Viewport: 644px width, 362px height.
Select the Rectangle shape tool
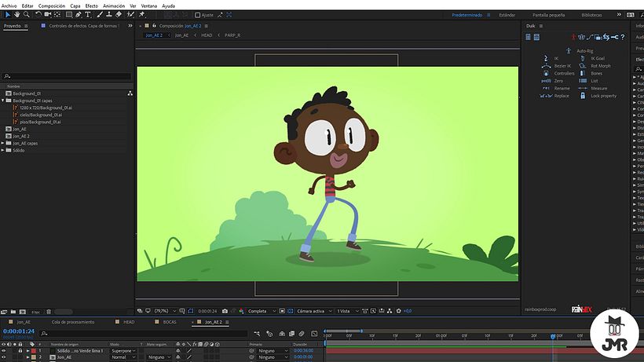coord(69,15)
